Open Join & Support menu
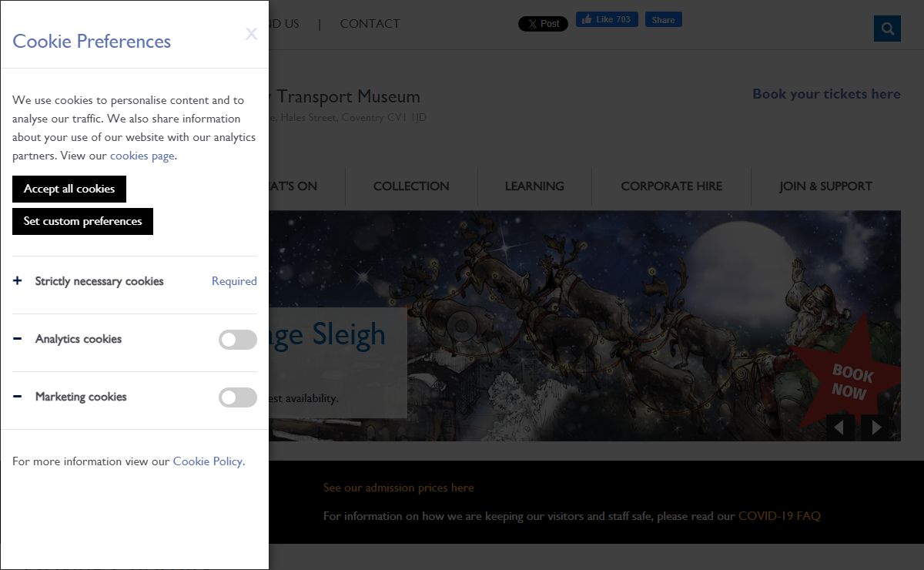Image resolution: width=924 pixels, height=570 pixels. click(x=825, y=186)
